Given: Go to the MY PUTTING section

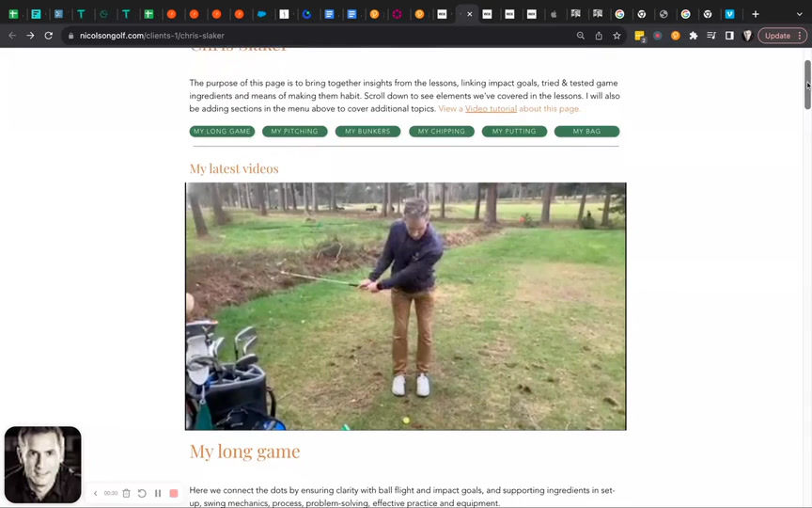Looking at the screenshot, I should (x=514, y=131).
